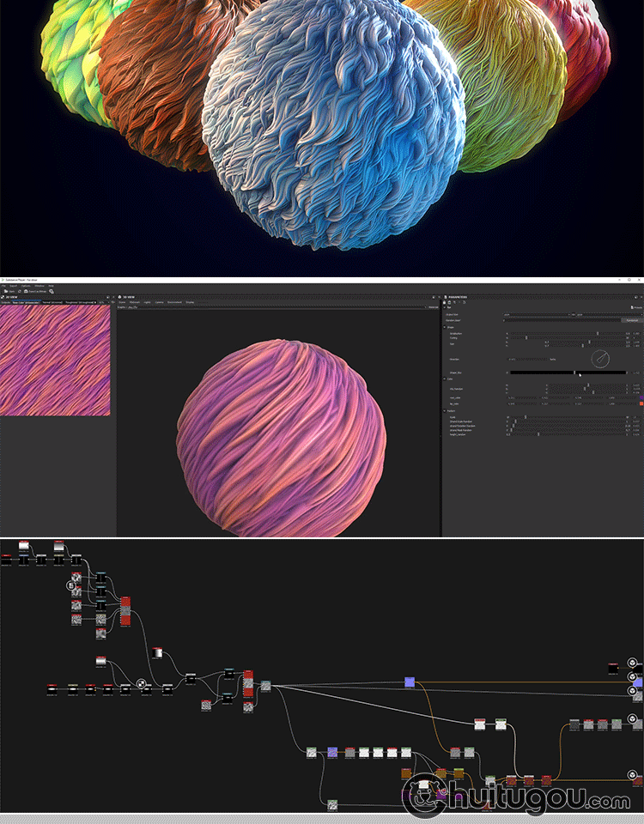Screen dimensions: 644x824
Task: Open the Options menu
Action: pos(26,286)
